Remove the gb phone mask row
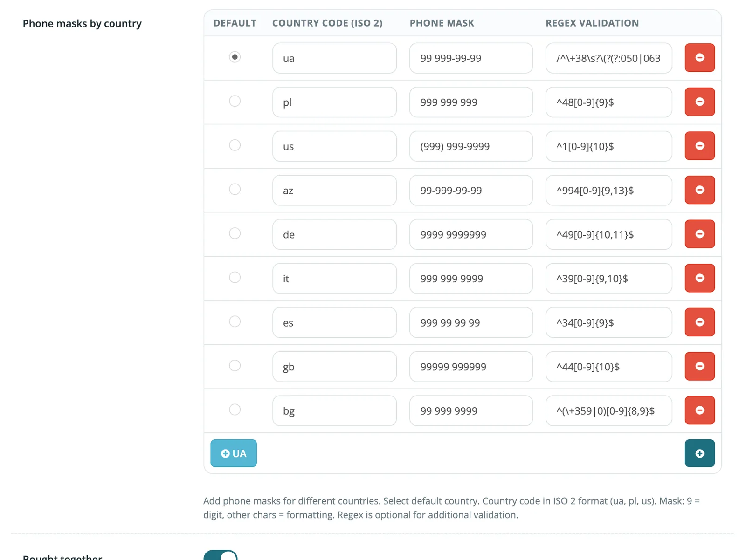Image resolution: width=746 pixels, height=560 pixels. [x=699, y=366]
